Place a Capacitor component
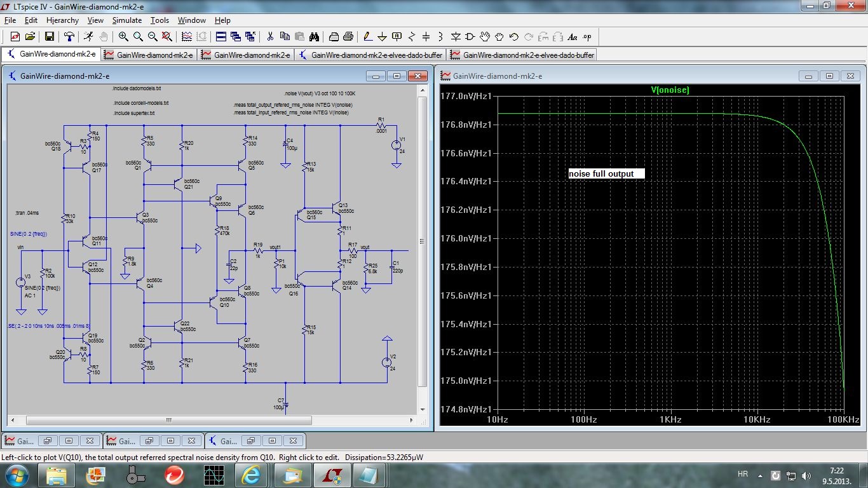The width and height of the screenshot is (868, 488). (x=426, y=36)
